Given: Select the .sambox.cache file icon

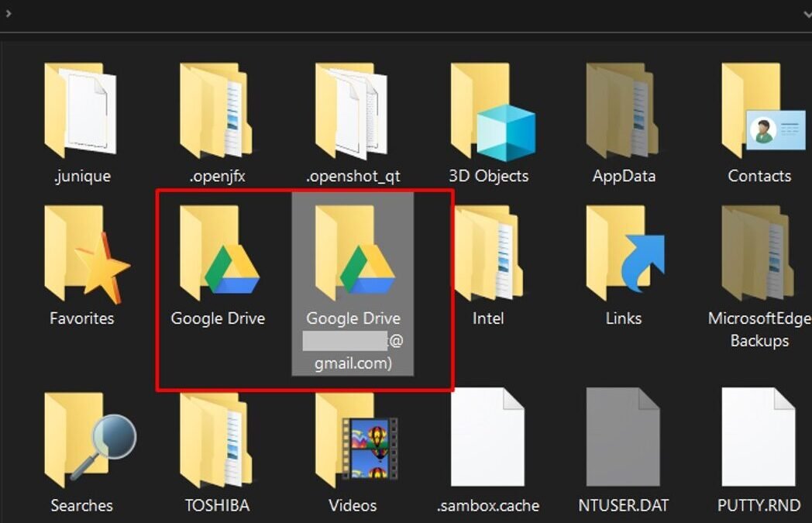Looking at the screenshot, I should click(x=488, y=436).
